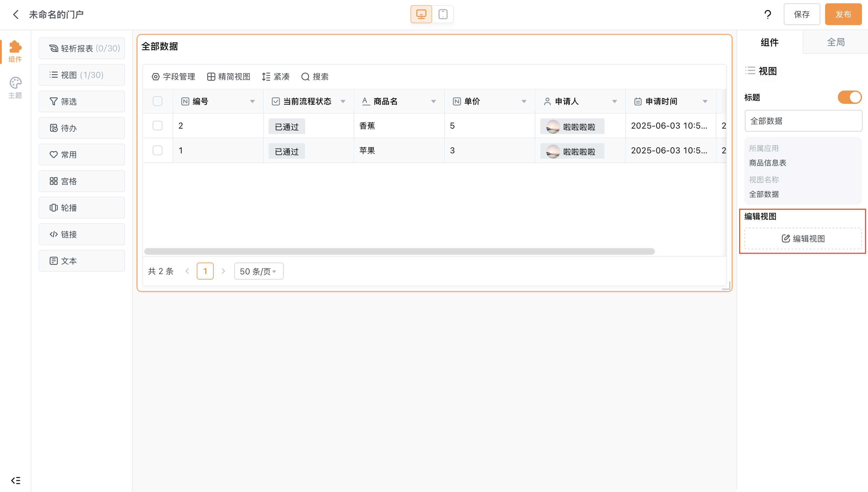This screenshot has height=492, width=868.
Task: Open 编号 column dropdown arrow
Action: [252, 101]
